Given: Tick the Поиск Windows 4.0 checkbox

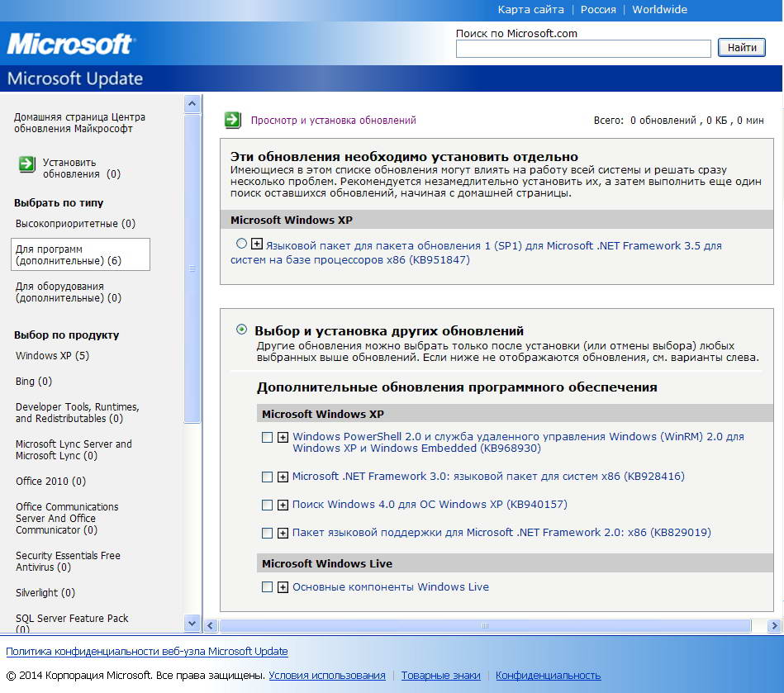Looking at the screenshot, I should point(267,505).
